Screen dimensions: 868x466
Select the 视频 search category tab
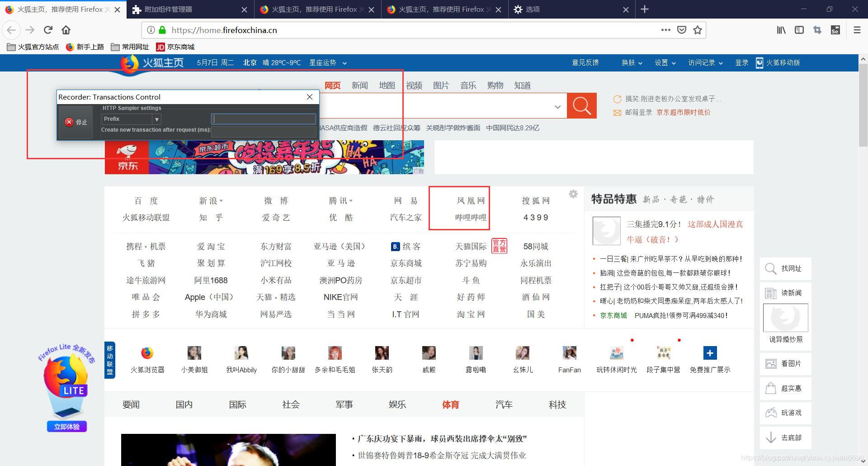click(x=414, y=86)
